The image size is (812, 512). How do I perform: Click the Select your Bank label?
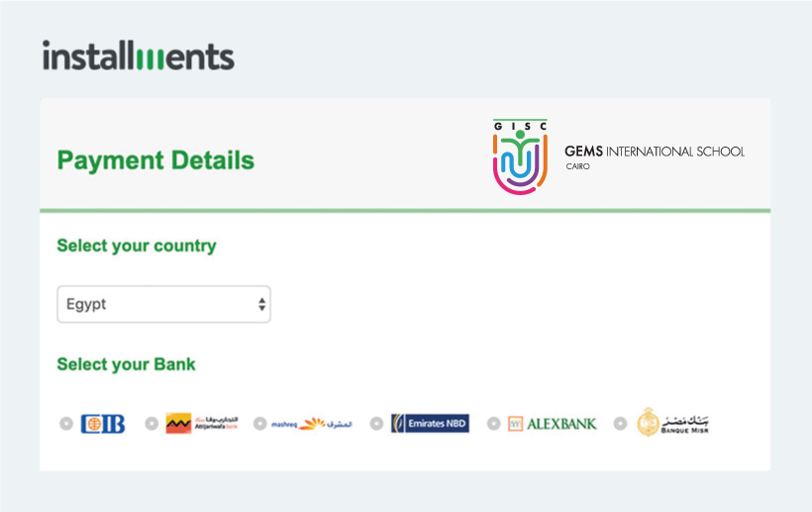point(127,364)
